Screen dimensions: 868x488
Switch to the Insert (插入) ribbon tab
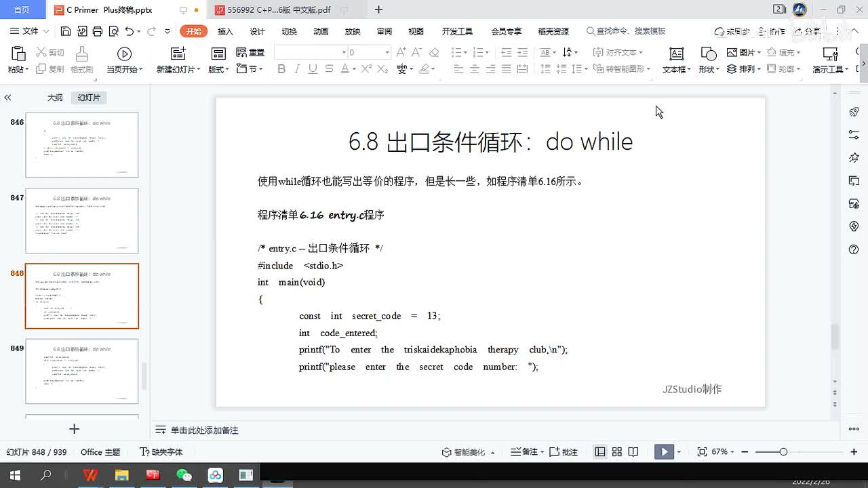click(225, 31)
